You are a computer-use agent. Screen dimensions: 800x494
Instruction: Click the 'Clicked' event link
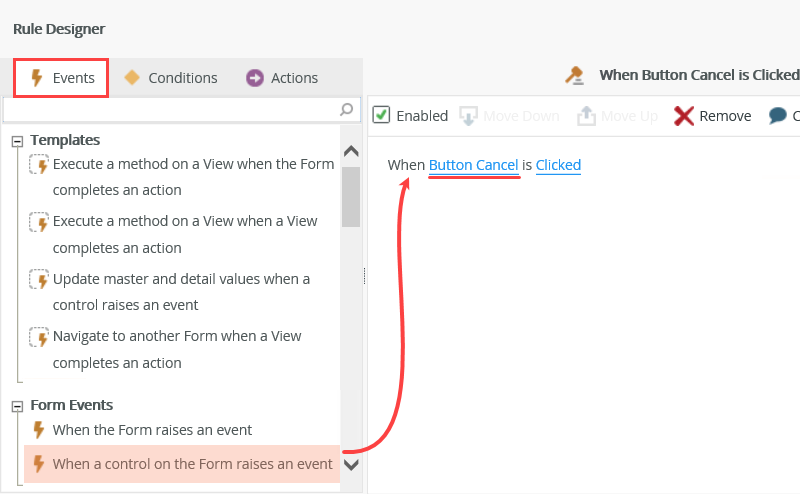click(x=558, y=165)
